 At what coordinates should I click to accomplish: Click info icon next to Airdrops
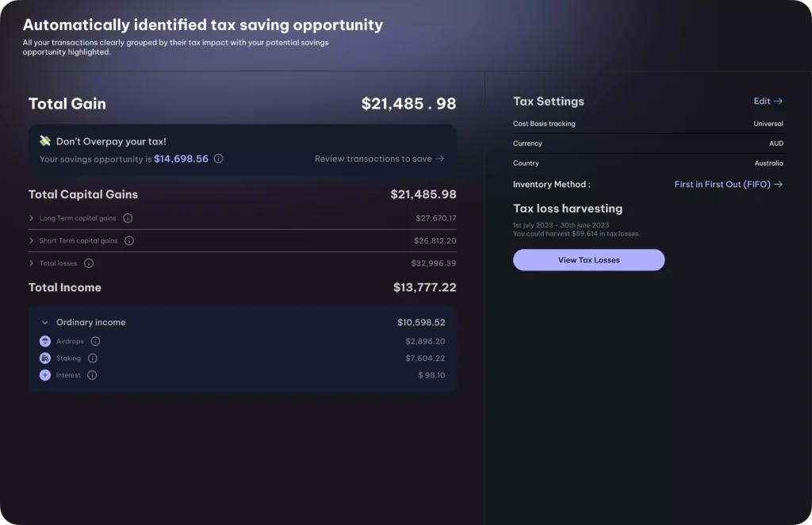(95, 341)
